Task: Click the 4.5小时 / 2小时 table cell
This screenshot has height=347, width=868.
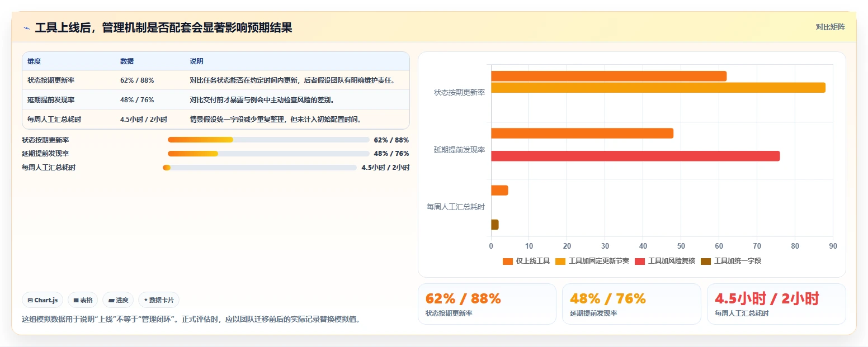Action: (x=144, y=120)
